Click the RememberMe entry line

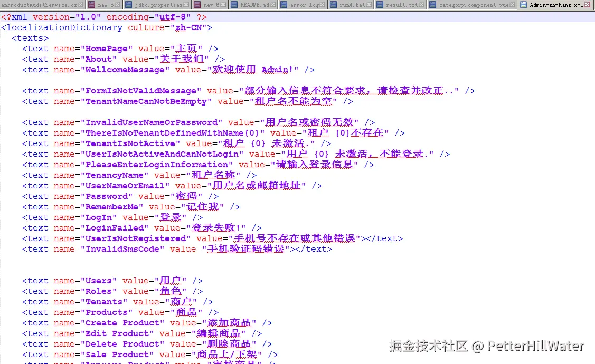point(131,207)
